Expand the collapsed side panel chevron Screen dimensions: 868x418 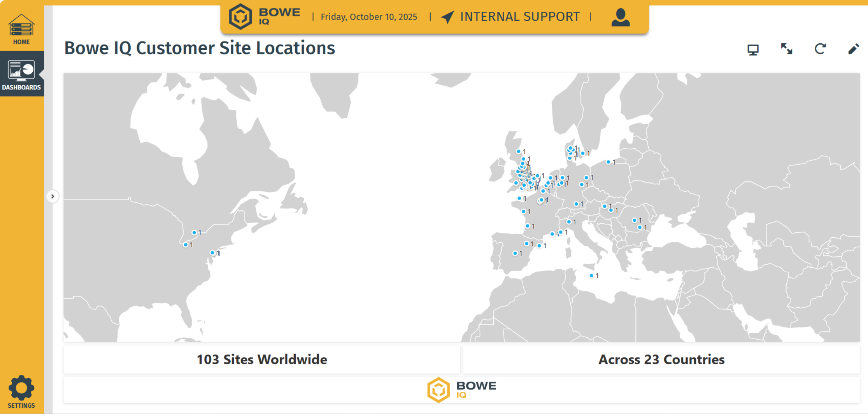tap(53, 197)
